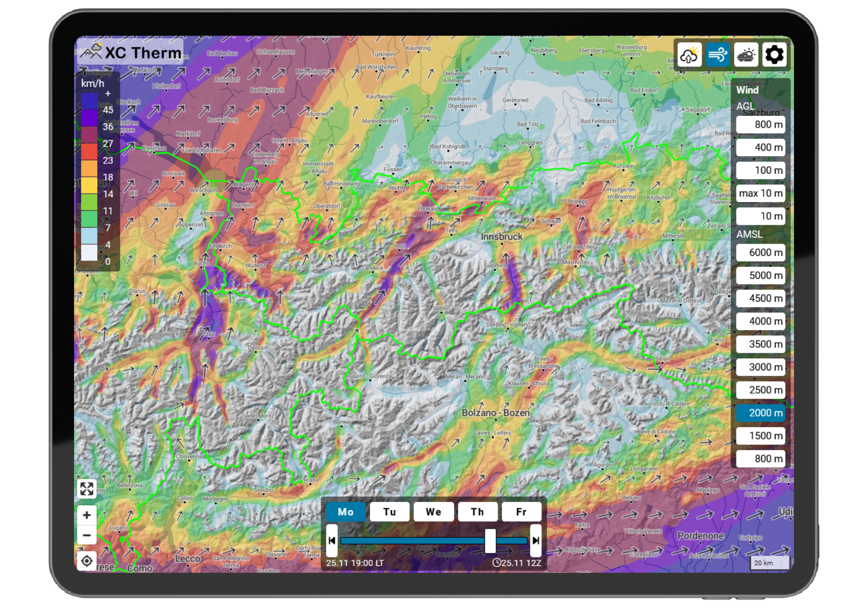Screen dimensions: 868x608
Task: Jump to next time step
Action: 536,540
